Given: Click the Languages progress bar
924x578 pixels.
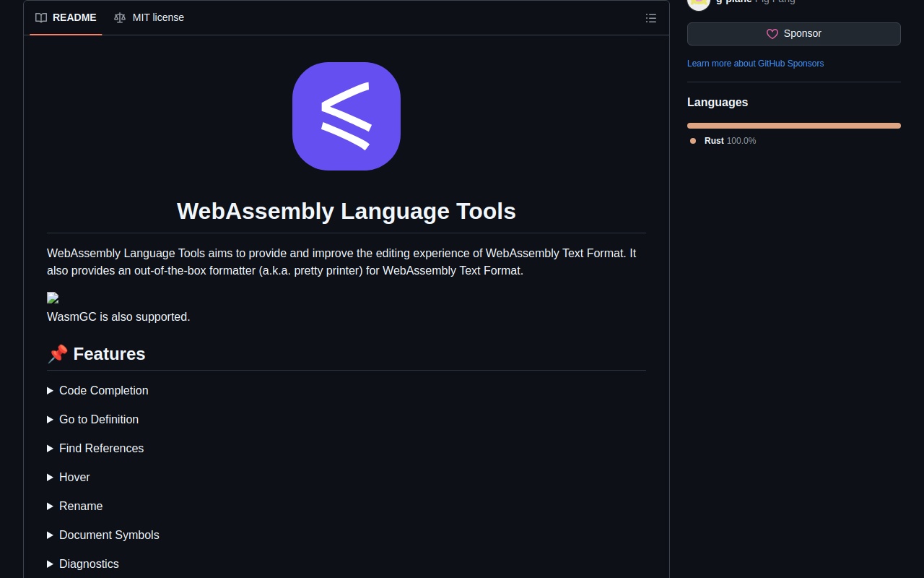Looking at the screenshot, I should (793, 126).
